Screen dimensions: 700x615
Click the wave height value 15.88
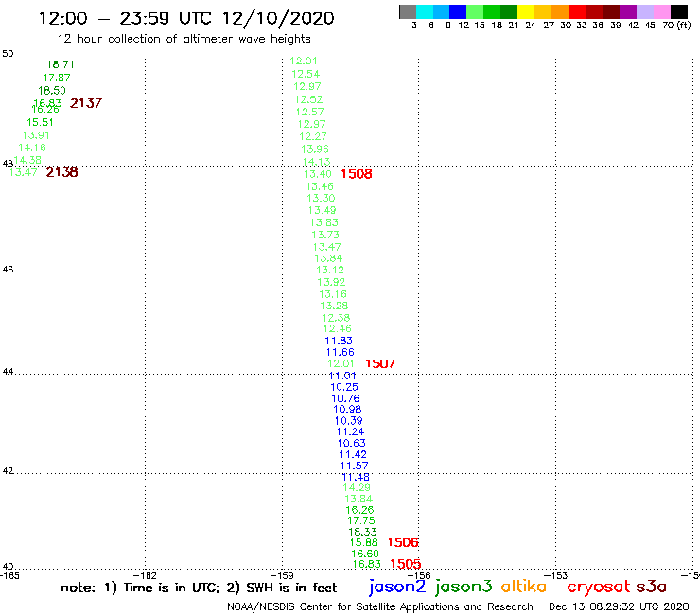coord(364,543)
